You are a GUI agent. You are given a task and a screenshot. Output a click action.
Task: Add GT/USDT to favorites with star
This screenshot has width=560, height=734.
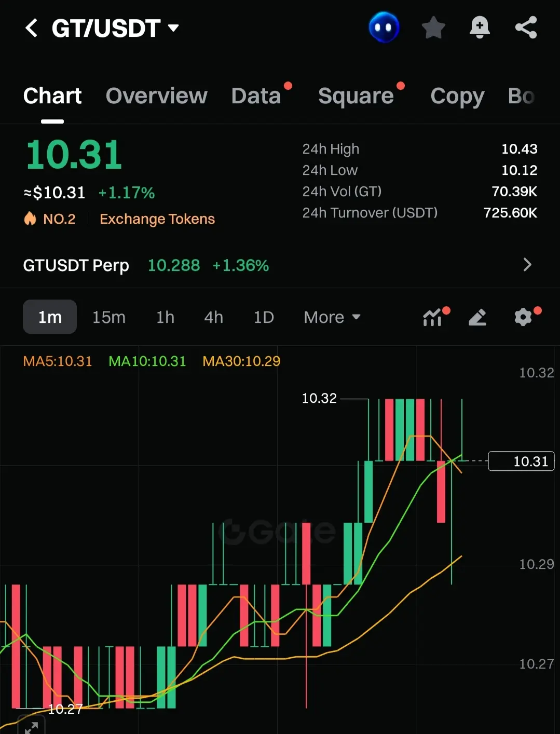click(x=433, y=28)
